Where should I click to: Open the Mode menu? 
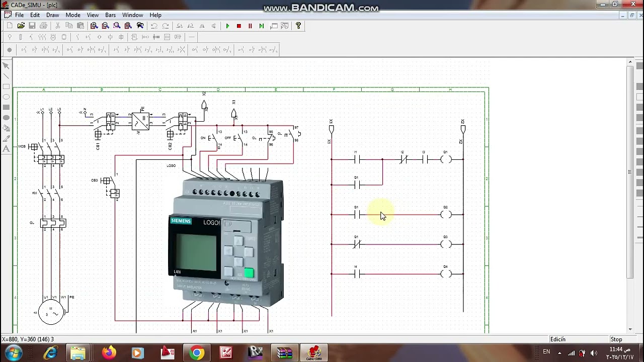(73, 15)
